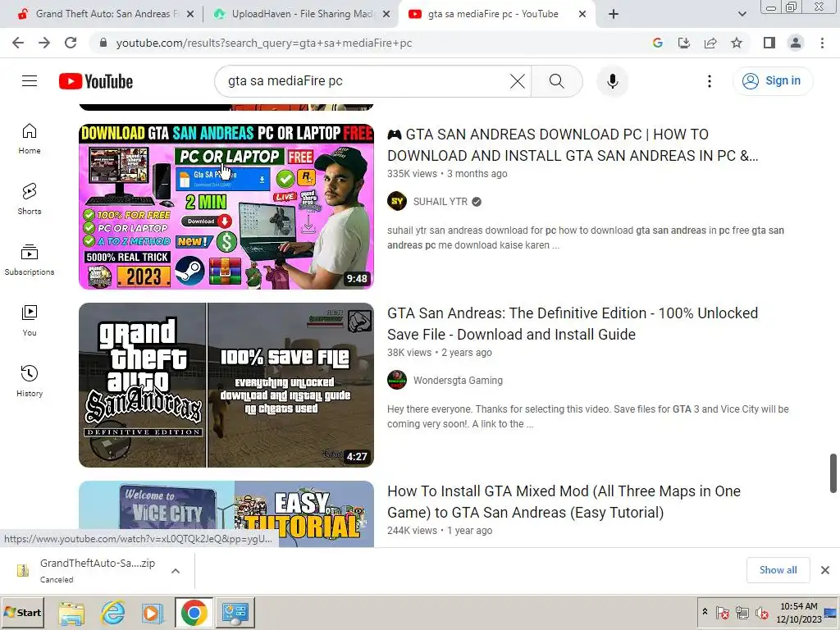
Task: Open GTA SAN ANDREAS DOWNLOAD PC video title
Action: pyautogui.click(x=573, y=144)
